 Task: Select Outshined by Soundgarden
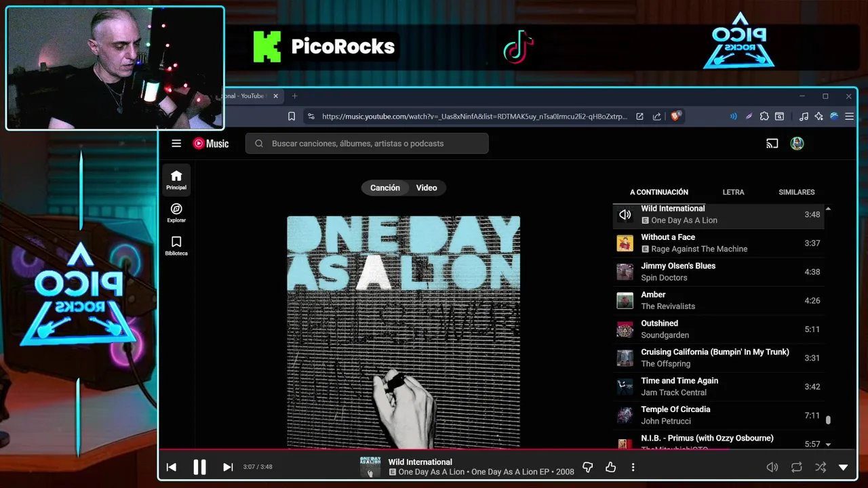(718, 329)
